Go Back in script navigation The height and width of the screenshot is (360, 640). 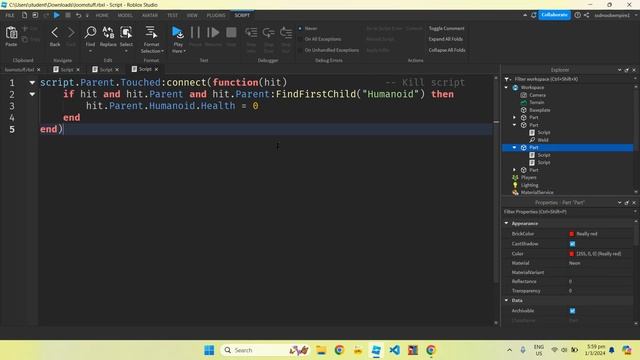tap(55, 33)
